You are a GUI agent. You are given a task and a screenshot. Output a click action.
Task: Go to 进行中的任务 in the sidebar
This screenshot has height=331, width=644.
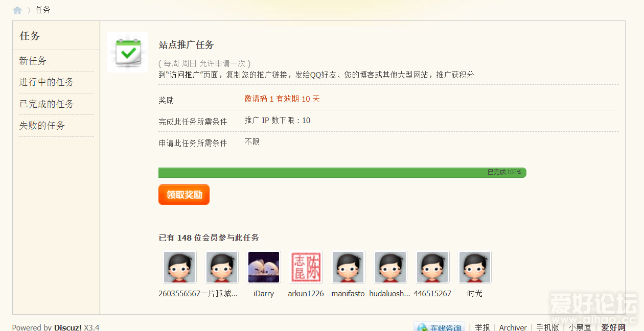tap(47, 82)
